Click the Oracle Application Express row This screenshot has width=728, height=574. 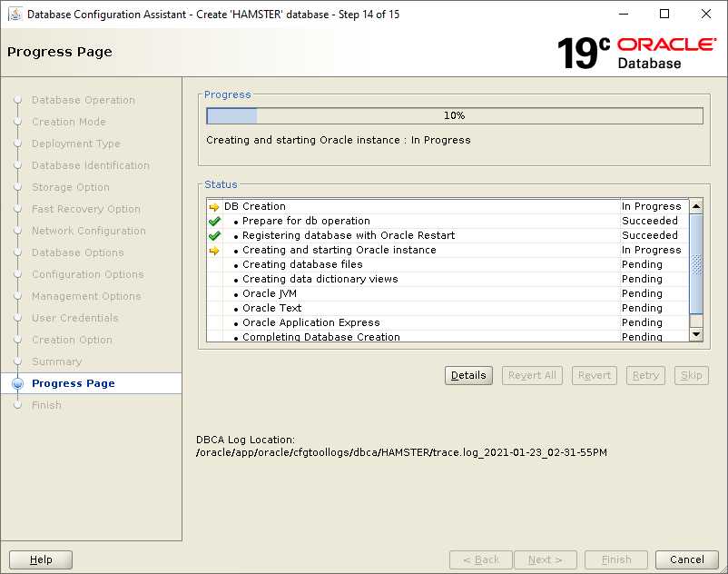pos(448,322)
